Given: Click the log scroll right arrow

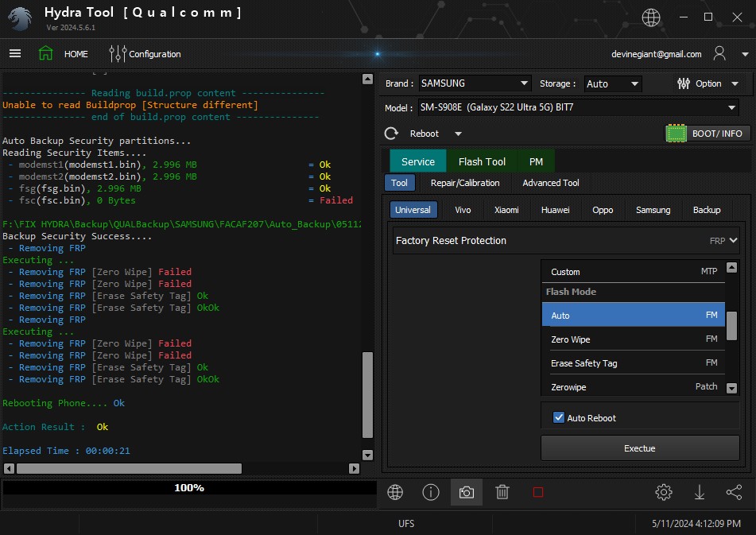Looking at the screenshot, I should point(355,468).
